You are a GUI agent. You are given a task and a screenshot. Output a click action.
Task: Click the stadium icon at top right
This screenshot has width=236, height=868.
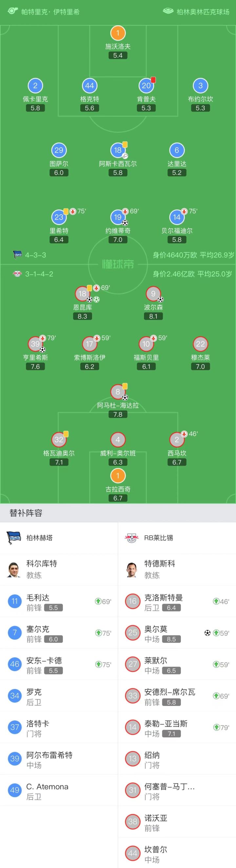tap(168, 11)
